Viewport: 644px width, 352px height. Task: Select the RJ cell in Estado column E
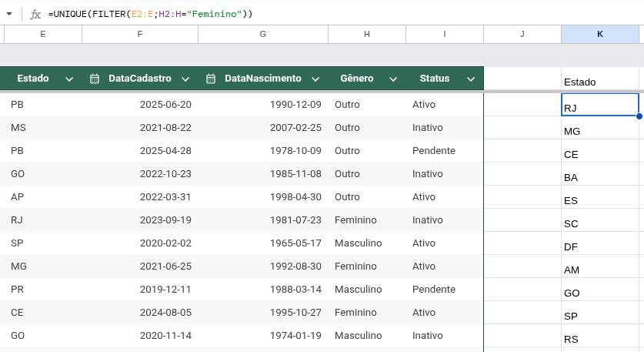coord(43,220)
